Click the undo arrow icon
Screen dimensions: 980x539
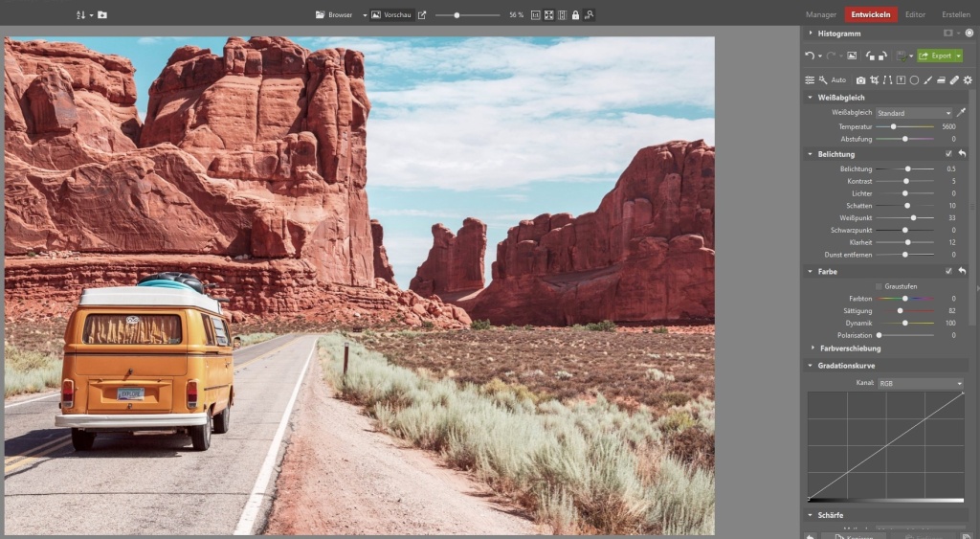coord(810,56)
